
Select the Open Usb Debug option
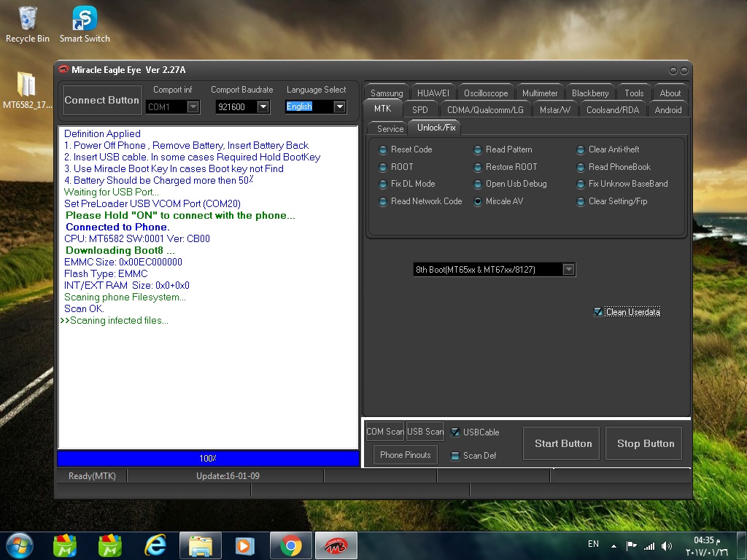click(510, 184)
